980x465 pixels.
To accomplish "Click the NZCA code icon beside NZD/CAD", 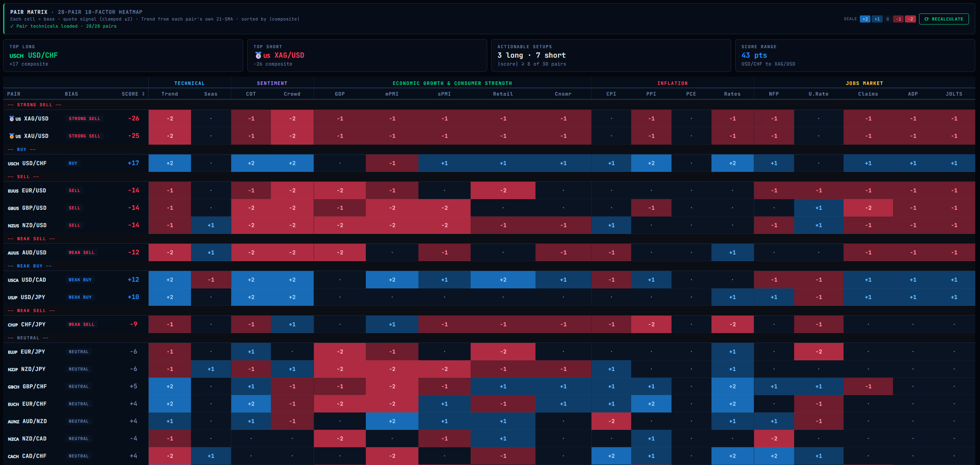I will coord(13,439).
